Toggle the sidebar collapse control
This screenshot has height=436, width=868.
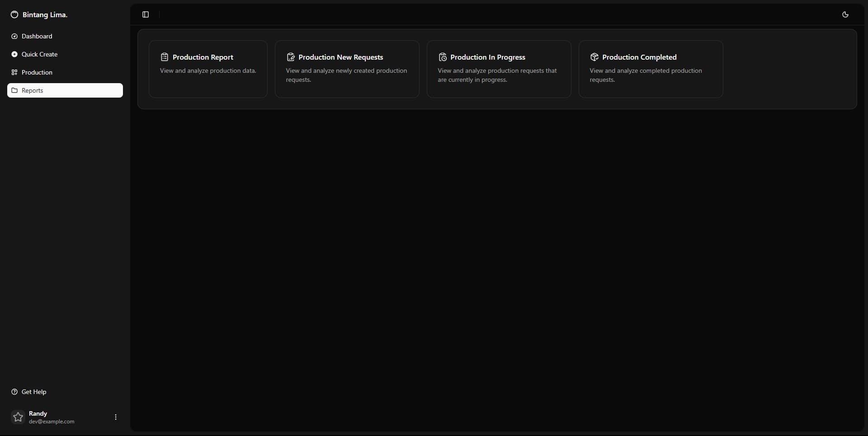coord(146,14)
